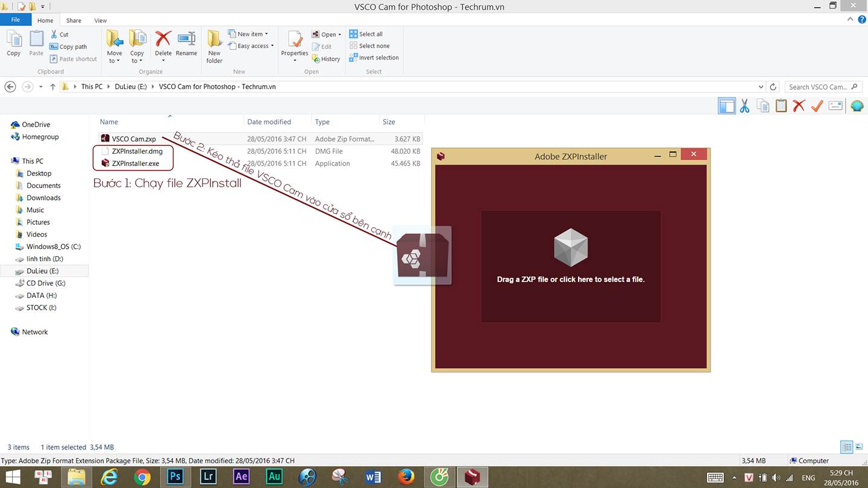The height and width of the screenshot is (488, 868).
Task: Open Homegroup in the navigation pane
Action: [40, 137]
